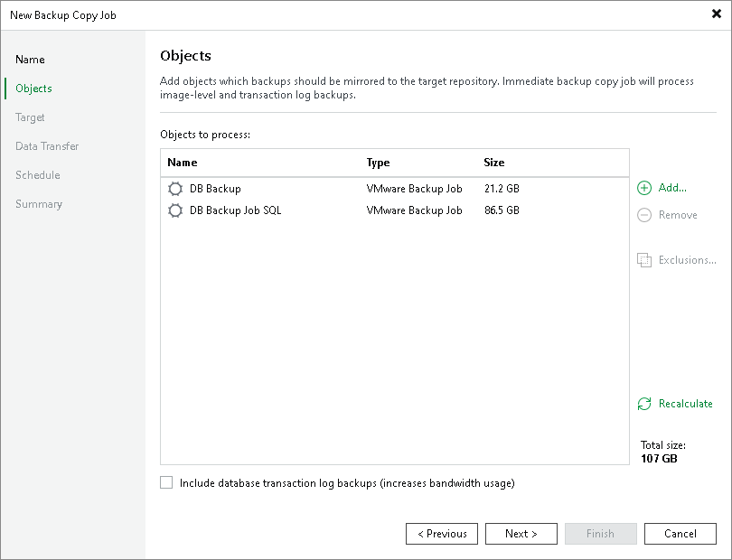732x560 pixels.
Task: Open the Schedule step
Action: (x=37, y=174)
